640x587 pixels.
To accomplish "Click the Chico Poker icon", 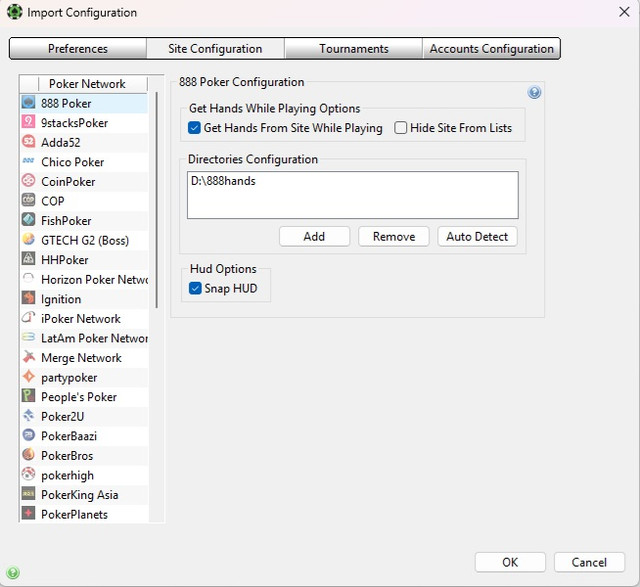I will 29,161.
